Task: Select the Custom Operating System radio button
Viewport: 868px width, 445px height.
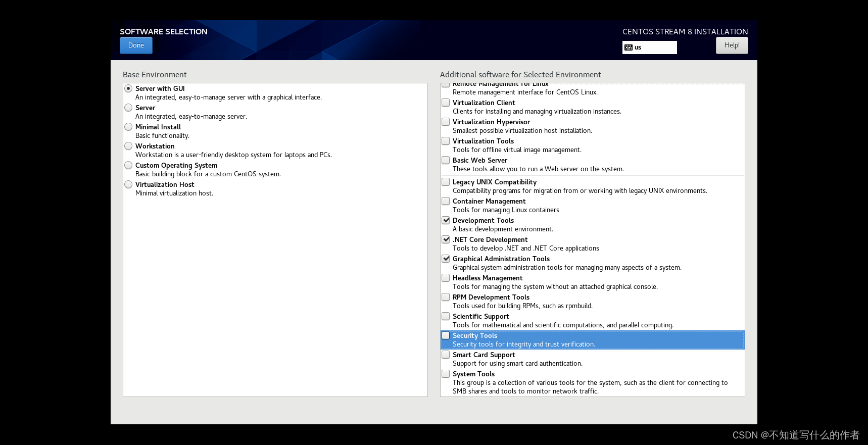Action: pos(128,165)
